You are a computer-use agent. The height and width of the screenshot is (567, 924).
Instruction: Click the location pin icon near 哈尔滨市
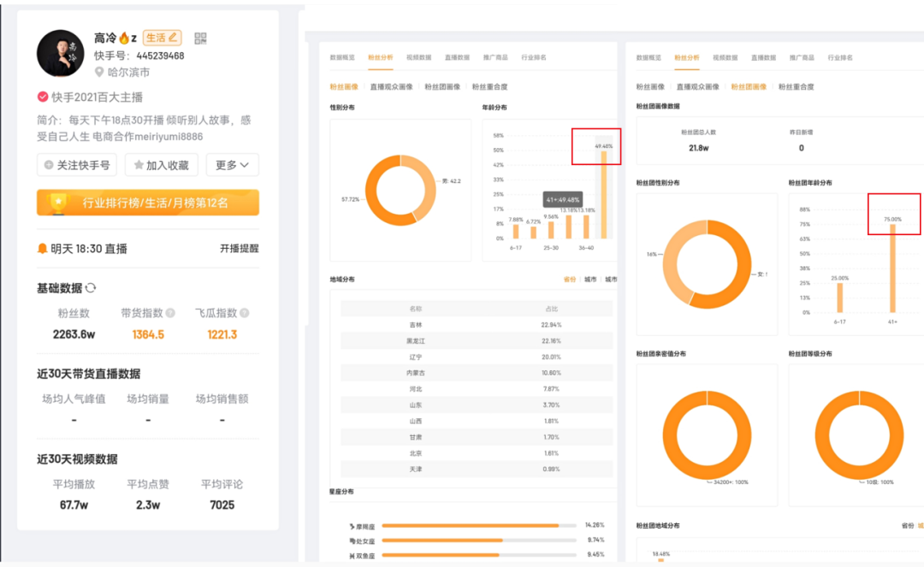pyautogui.click(x=99, y=73)
